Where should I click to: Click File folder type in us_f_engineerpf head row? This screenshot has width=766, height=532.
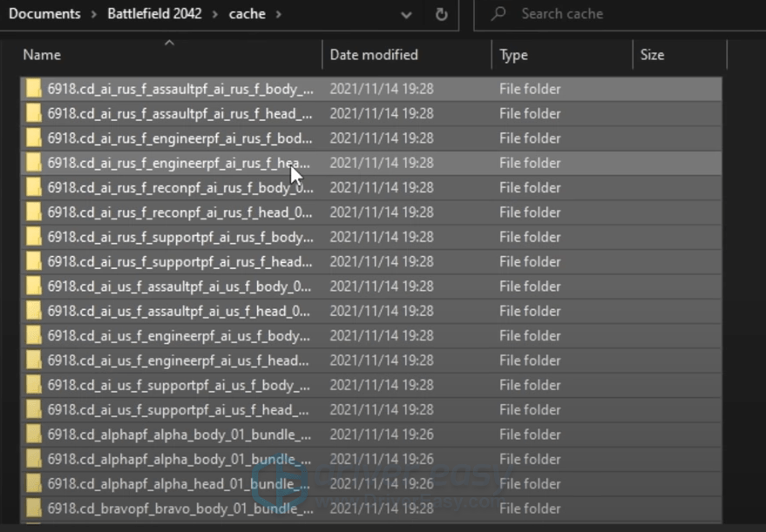[530, 360]
